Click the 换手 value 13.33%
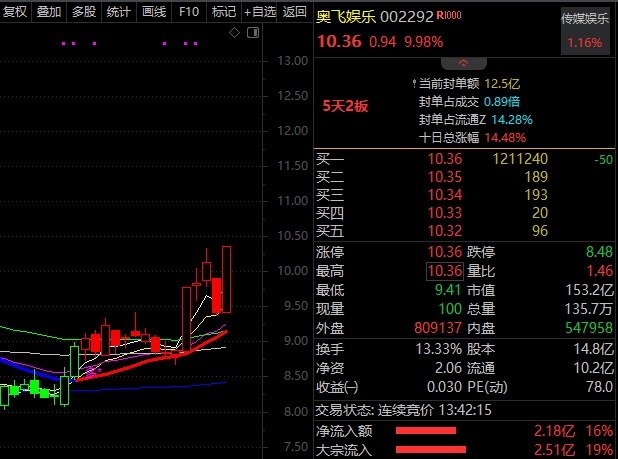The image size is (618, 459). pos(439,349)
